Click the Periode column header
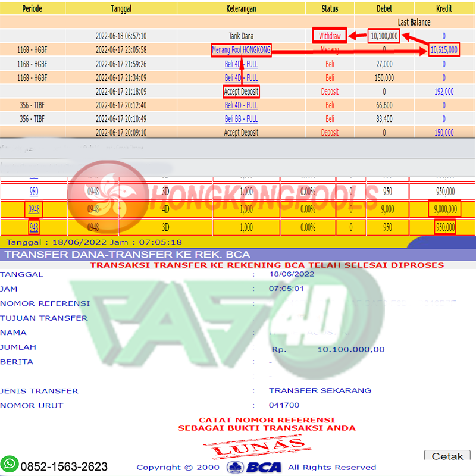The height and width of the screenshot is (476, 476). click(x=32, y=8)
